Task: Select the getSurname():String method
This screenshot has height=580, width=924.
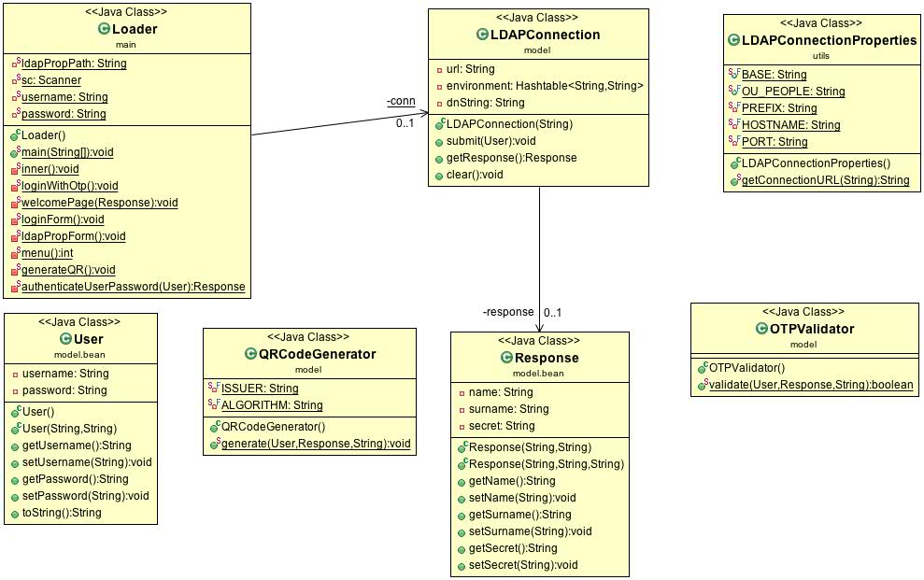Action: click(x=519, y=515)
